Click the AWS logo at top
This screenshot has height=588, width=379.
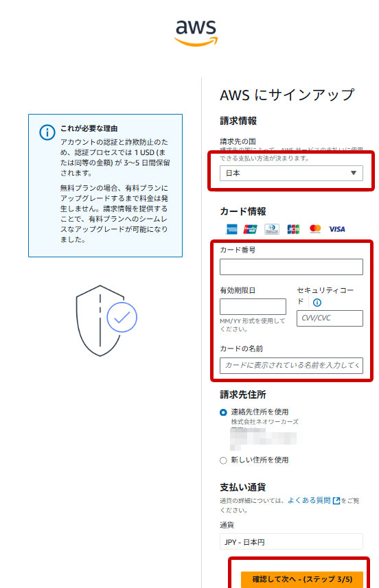[196, 33]
